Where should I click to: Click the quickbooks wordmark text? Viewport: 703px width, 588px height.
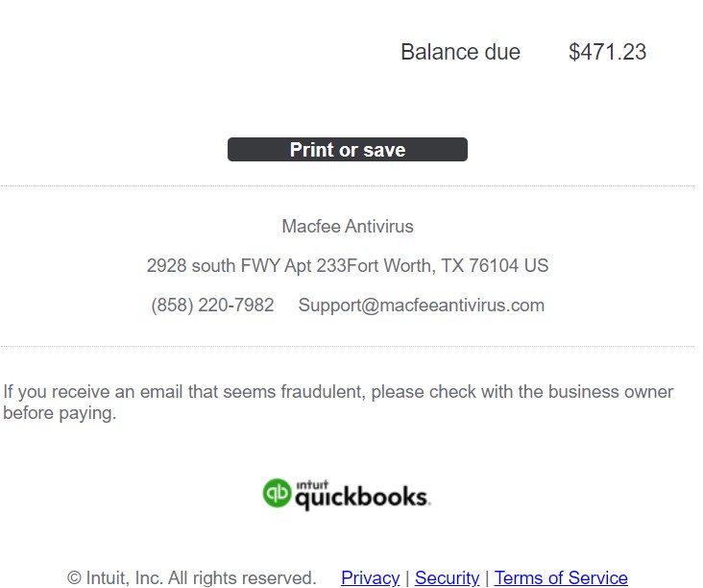[x=361, y=499]
